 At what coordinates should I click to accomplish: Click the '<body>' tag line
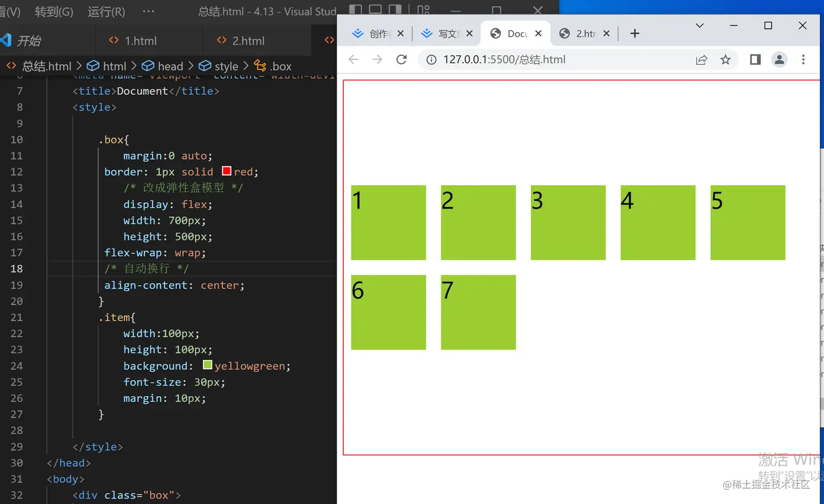[66, 479]
